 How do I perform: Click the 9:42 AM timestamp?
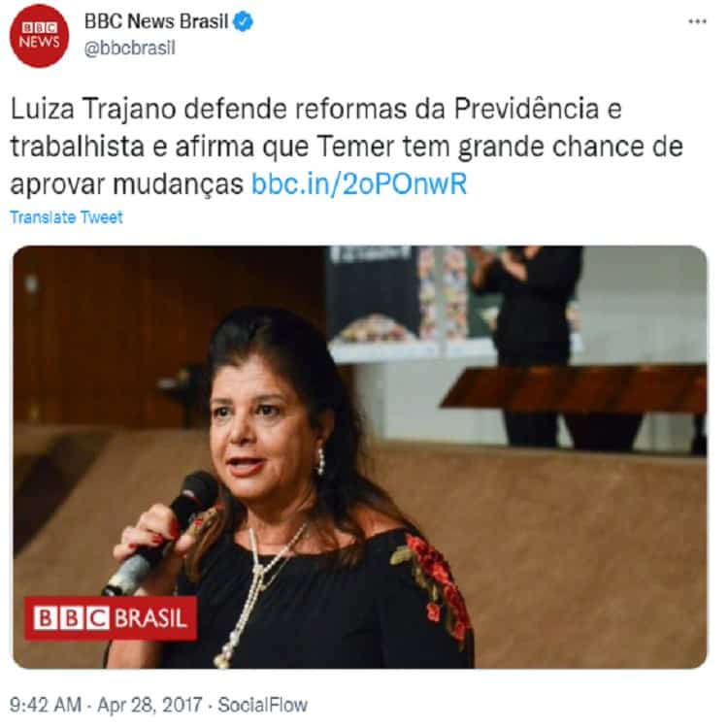click(x=46, y=705)
